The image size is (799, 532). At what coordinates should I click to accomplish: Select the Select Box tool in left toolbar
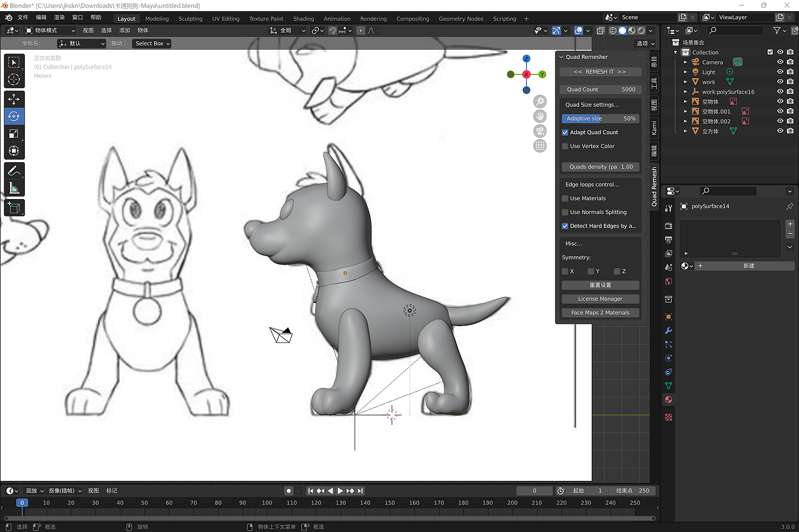pyautogui.click(x=14, y=62)
